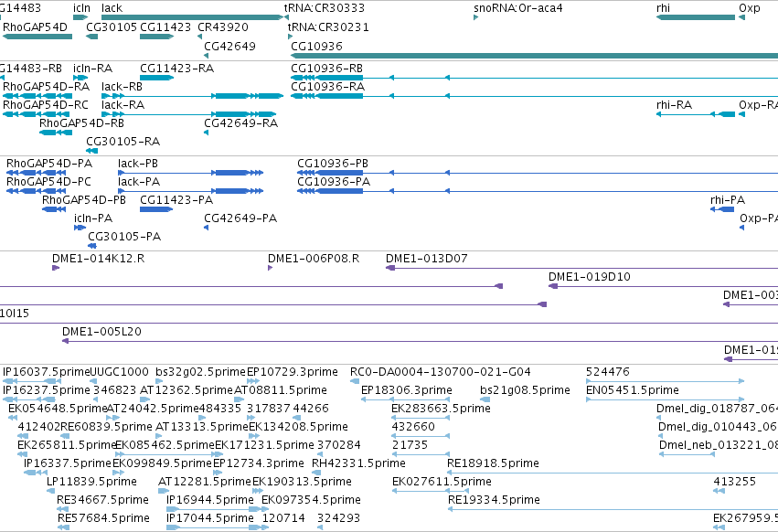
Task: Select EST RH42331.5prime label
Action: pos(358,463)
